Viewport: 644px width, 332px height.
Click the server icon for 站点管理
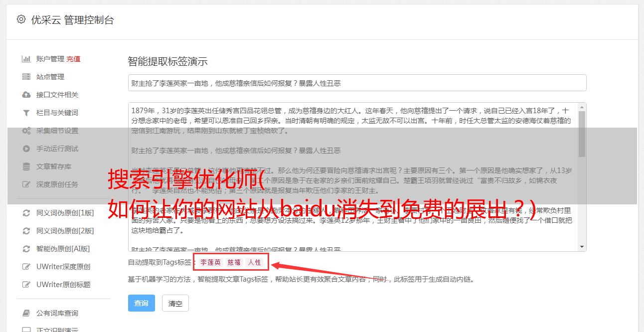point(26,77)
